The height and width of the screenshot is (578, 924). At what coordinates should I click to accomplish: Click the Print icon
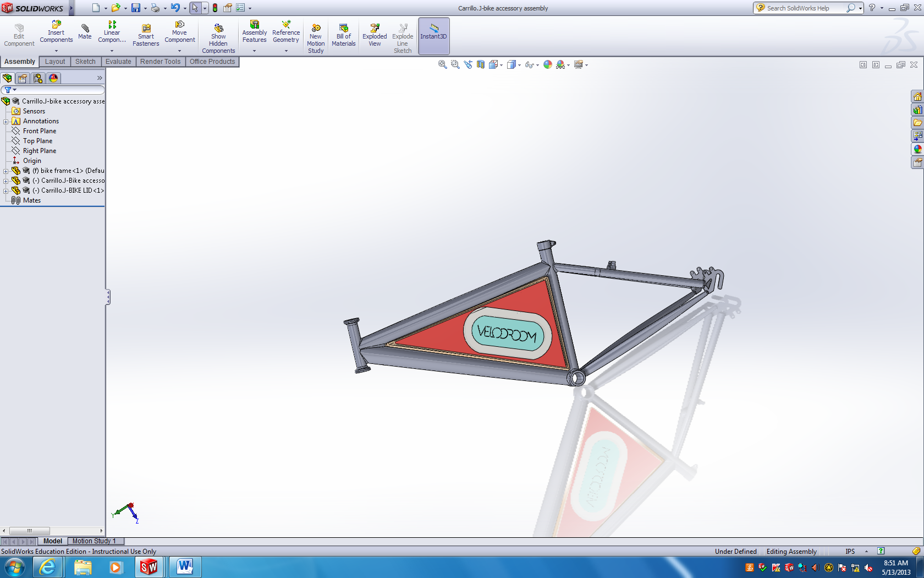coord(155,8)
